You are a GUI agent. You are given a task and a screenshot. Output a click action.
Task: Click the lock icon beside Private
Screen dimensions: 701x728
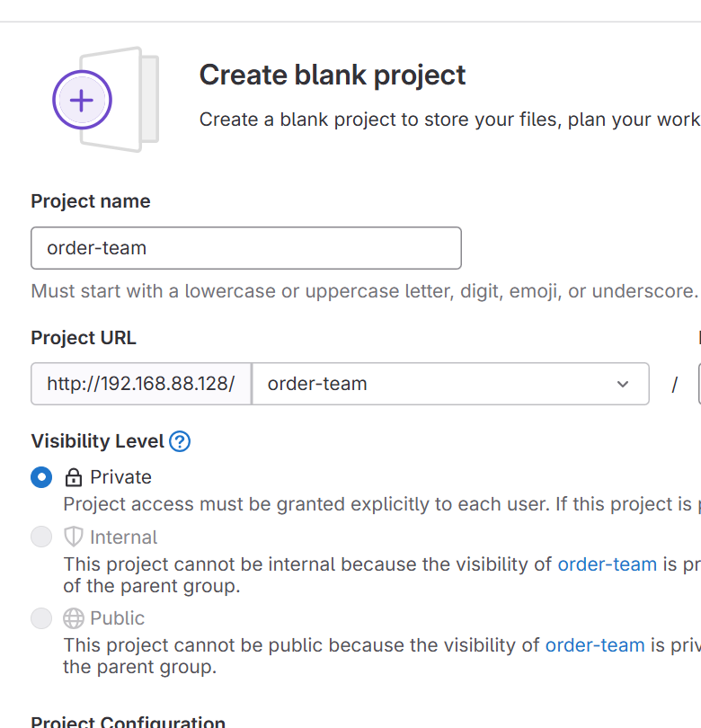coord(73,477)
